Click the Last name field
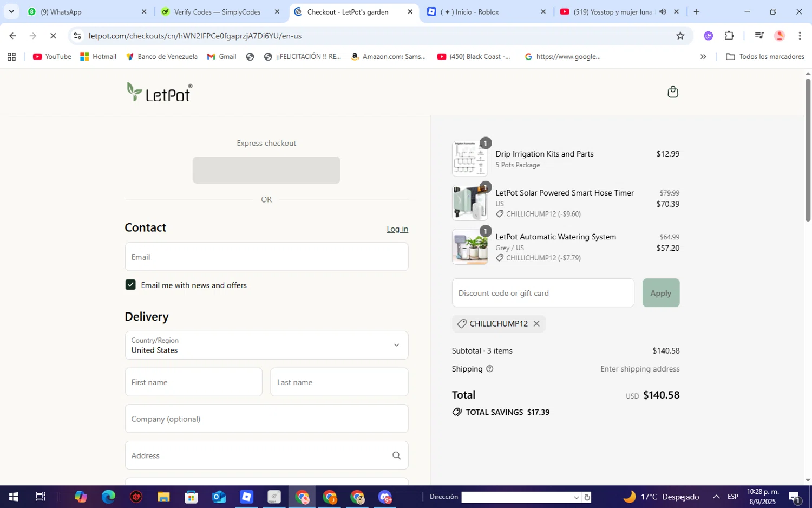This screenshot has height=508, width=812. click(x=339, y=382)
